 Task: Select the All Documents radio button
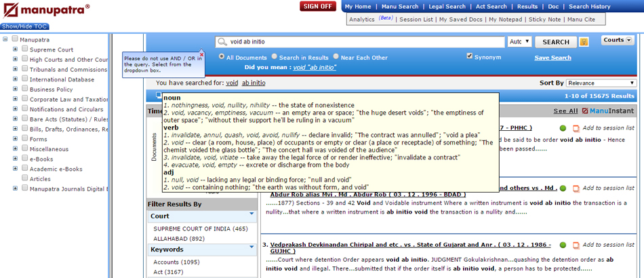point(222,56)
